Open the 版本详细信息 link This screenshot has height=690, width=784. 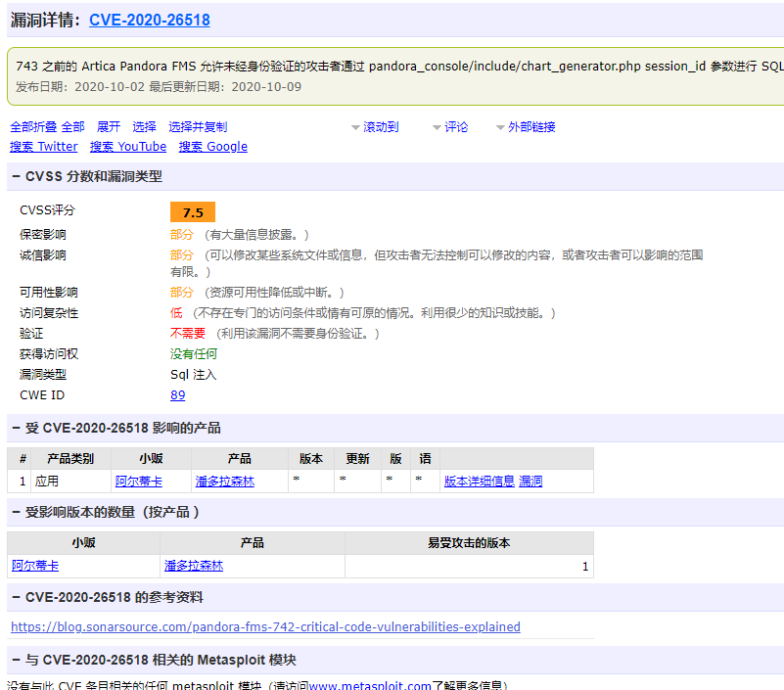point(480,481)
